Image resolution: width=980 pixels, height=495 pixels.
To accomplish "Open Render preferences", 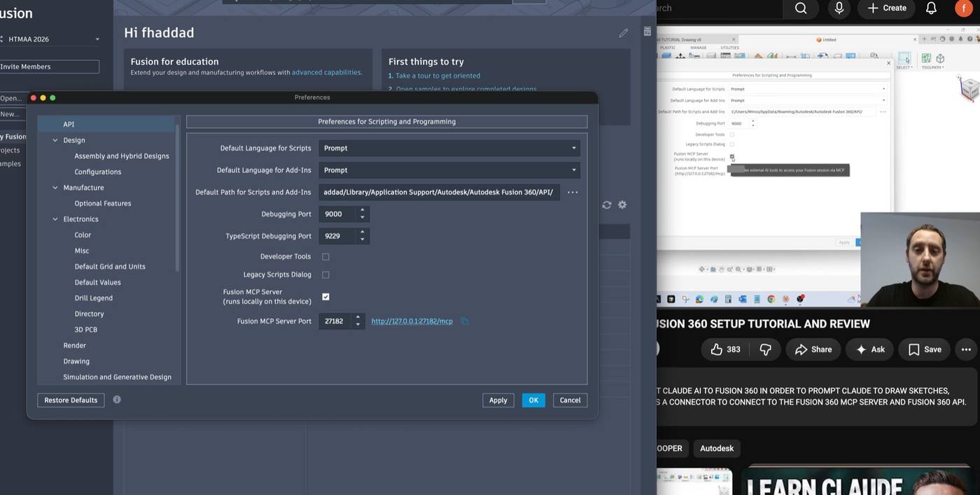I will point(74,346).
